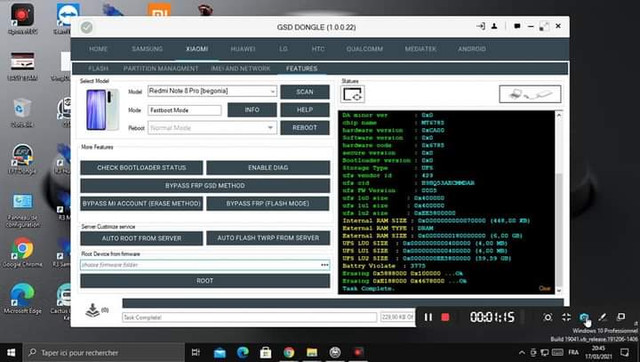Image resolution: width=640 pixels, height=362 pixels.
Task: Click the three-dots browse firmware folder button
Action: click(324, 265)
